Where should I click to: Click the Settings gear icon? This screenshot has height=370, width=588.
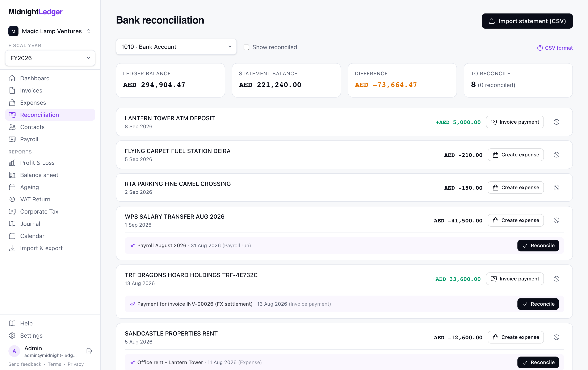tap(12, 336)
